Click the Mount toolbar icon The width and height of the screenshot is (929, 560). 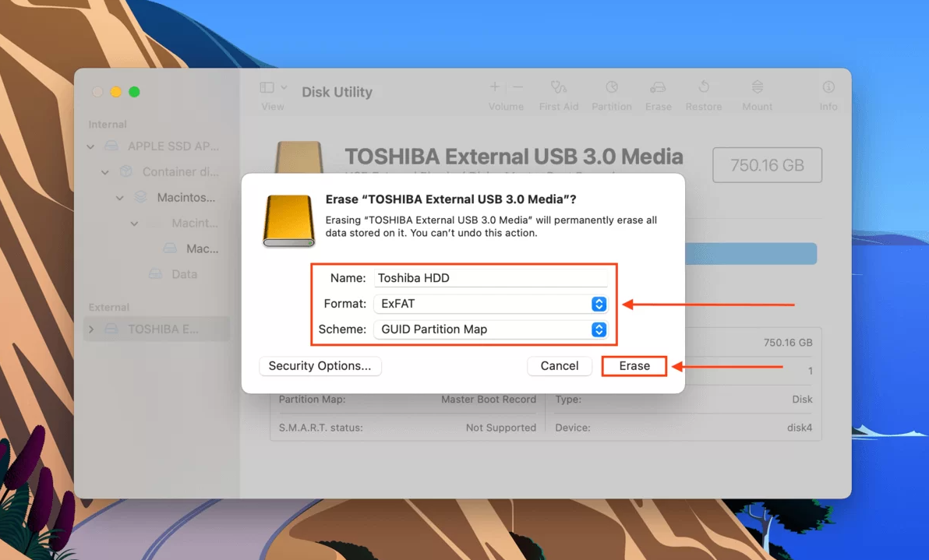758,87
